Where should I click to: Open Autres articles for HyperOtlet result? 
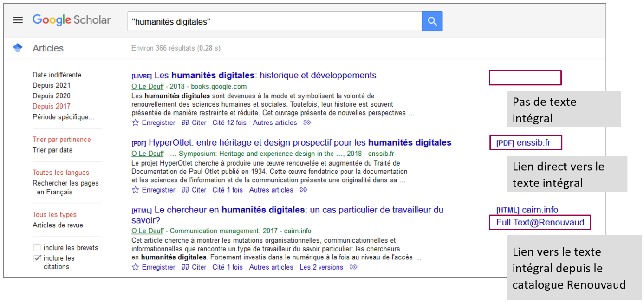271,190
